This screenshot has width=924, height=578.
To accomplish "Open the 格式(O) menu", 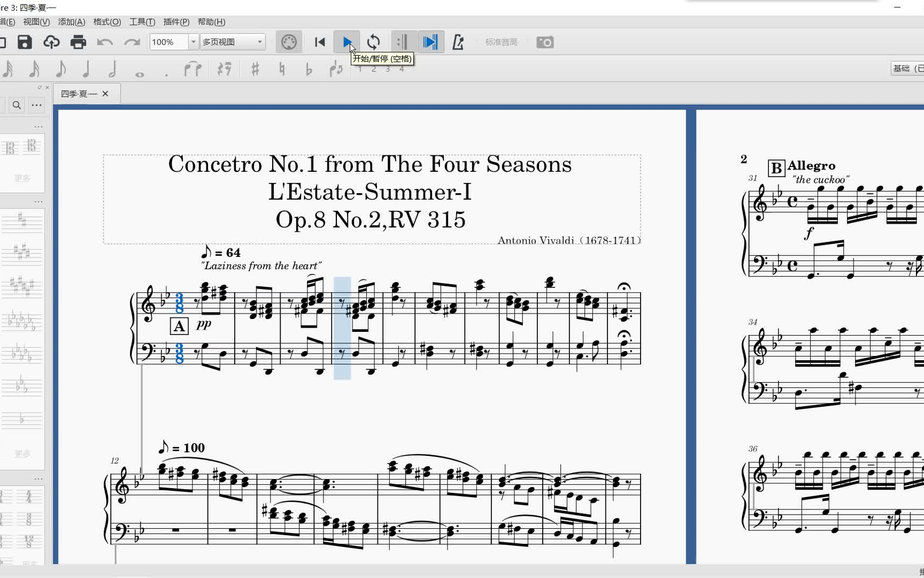I will (107, 22).
